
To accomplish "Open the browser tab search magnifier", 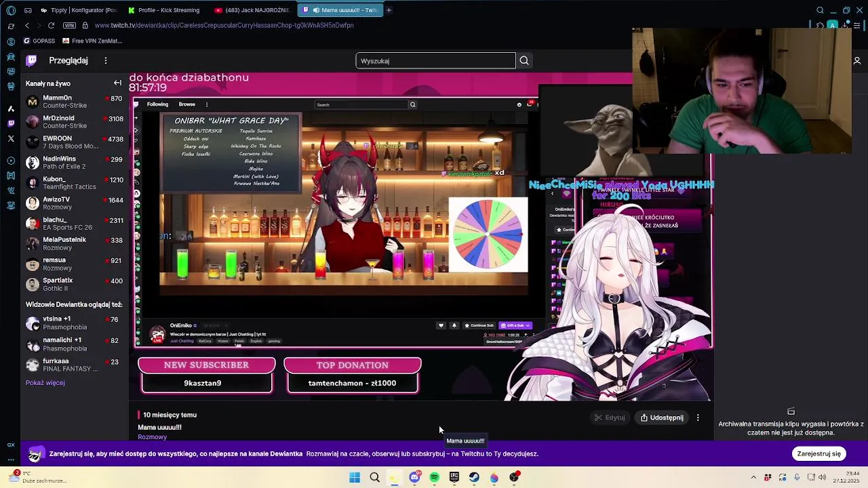I will point(820,10).
